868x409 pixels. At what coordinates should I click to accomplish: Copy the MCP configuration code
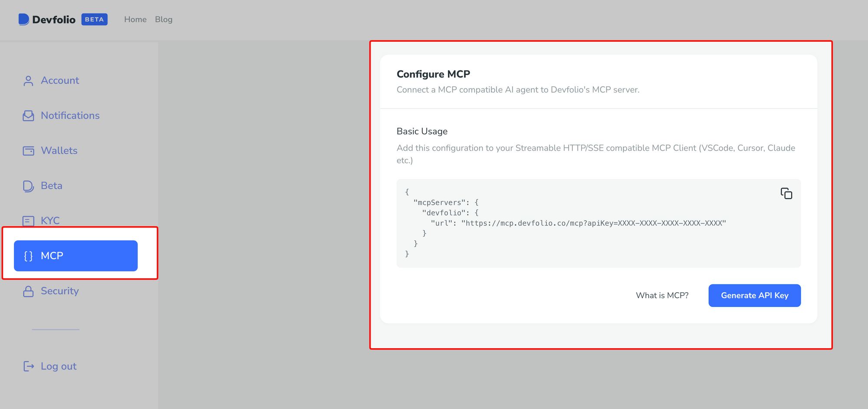[786, 193]
